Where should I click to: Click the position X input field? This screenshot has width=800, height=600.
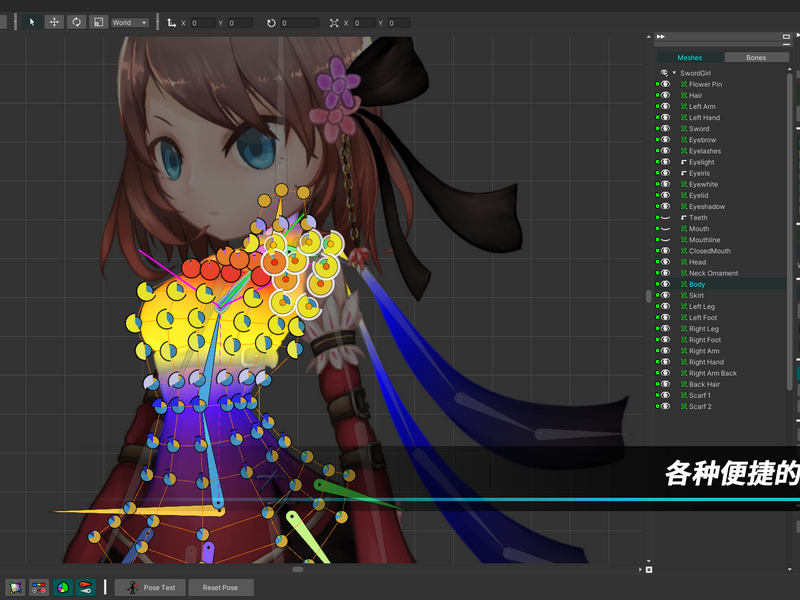point(203,23)
